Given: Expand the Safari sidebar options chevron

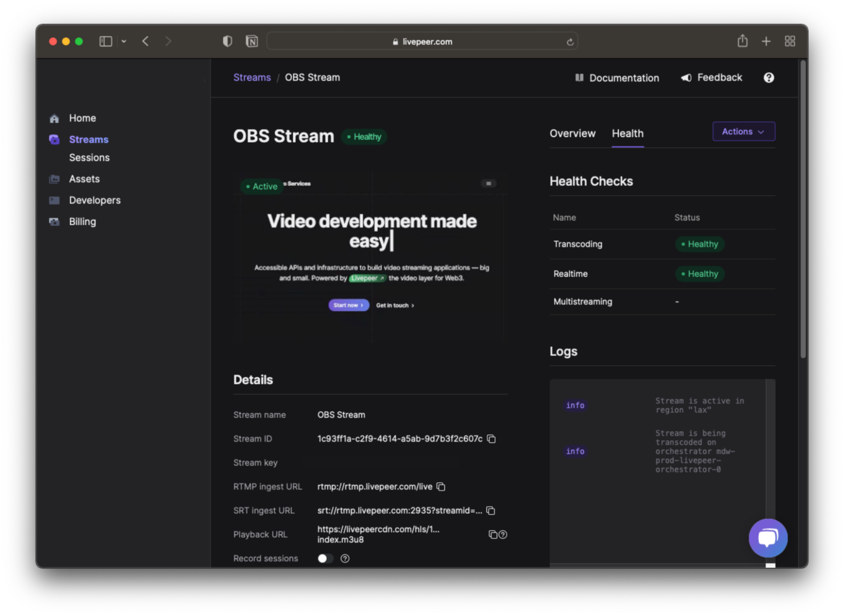Looking at the screenshot, I should (x=124, y=41).
